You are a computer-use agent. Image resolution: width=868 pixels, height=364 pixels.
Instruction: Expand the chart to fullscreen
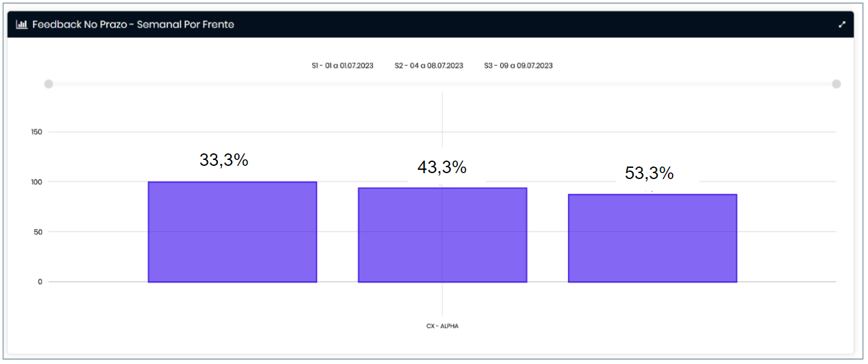842,25
